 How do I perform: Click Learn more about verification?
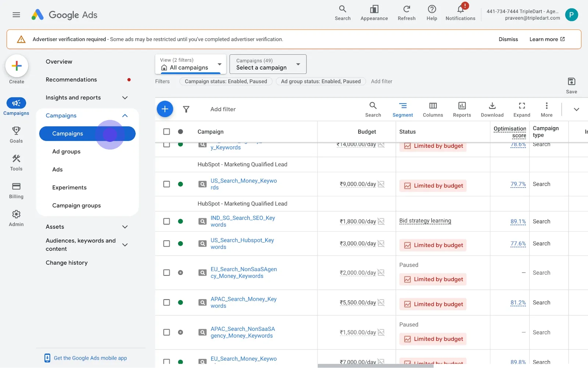(547, 39)
